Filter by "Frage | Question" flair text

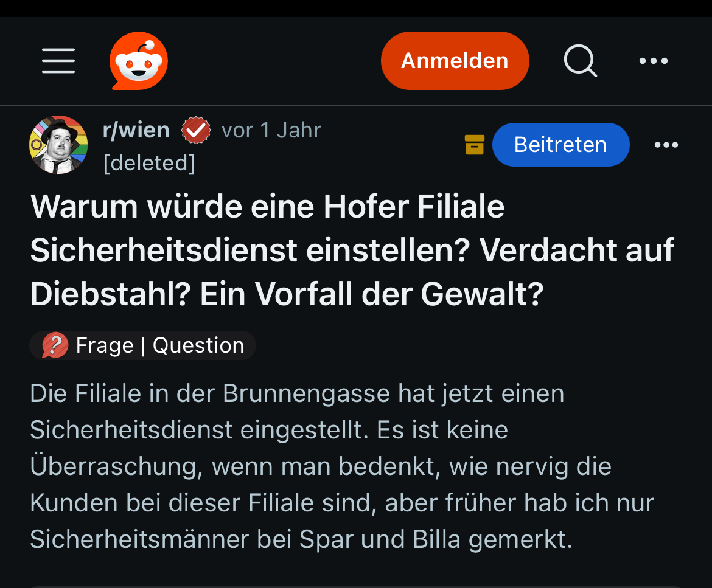[x=159, y=345]
